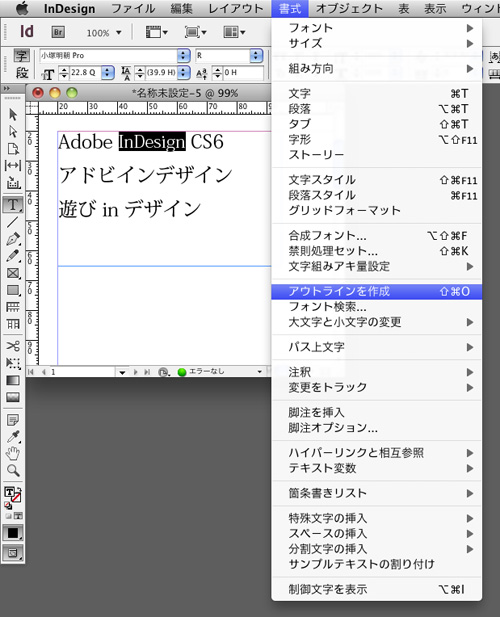Choose 段落スタイル menu entry

(x=377, y=196)
